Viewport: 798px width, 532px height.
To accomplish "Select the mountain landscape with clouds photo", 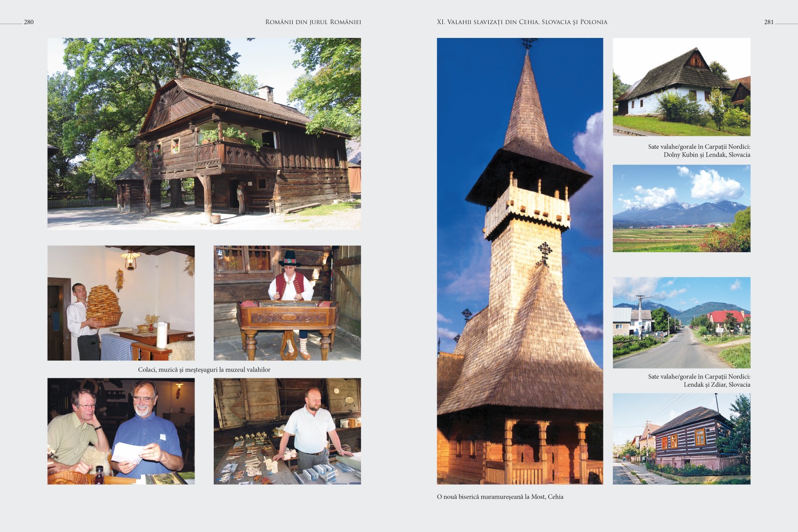I will tap(681, 208).
